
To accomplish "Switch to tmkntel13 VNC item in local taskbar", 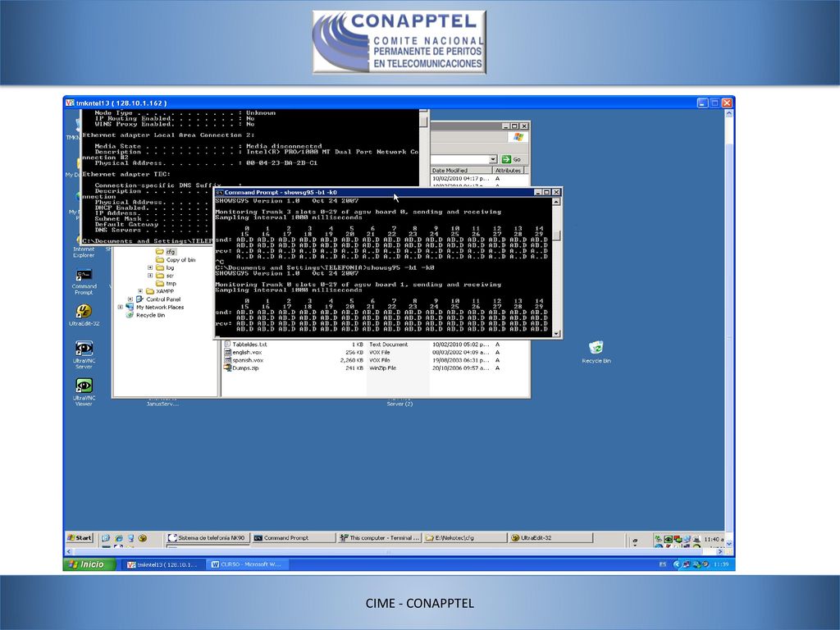I will click(x=162, y=564).
